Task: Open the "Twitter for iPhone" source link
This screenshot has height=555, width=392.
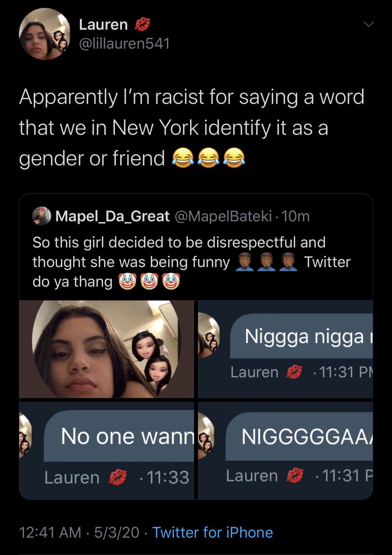Action: tap(213, 532)
